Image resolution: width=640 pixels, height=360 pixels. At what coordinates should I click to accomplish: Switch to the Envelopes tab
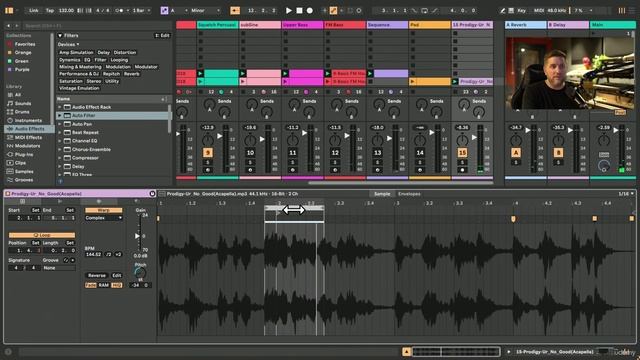point(409,194)
